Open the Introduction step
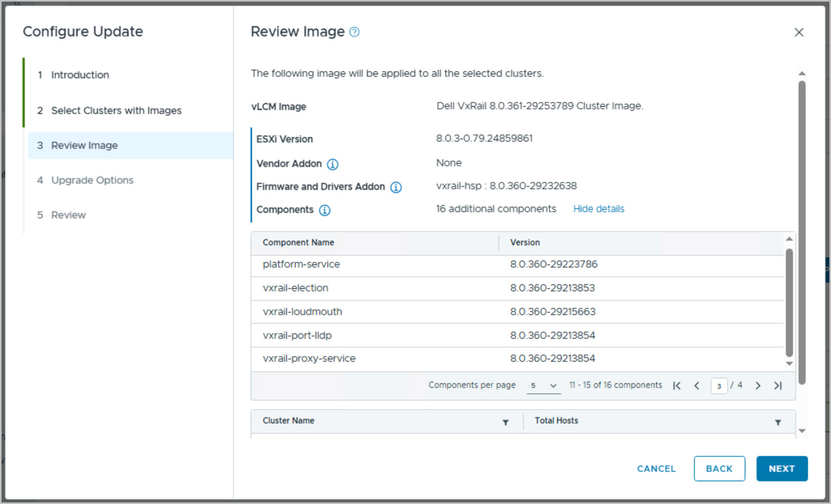The width and height of the screenshot is (831, 504). (x=80, y=75)
